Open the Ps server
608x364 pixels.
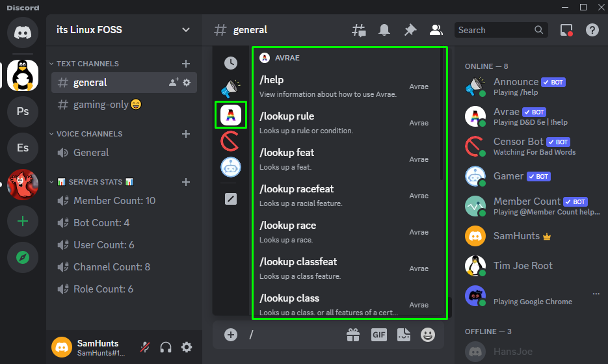pos(23,112)
